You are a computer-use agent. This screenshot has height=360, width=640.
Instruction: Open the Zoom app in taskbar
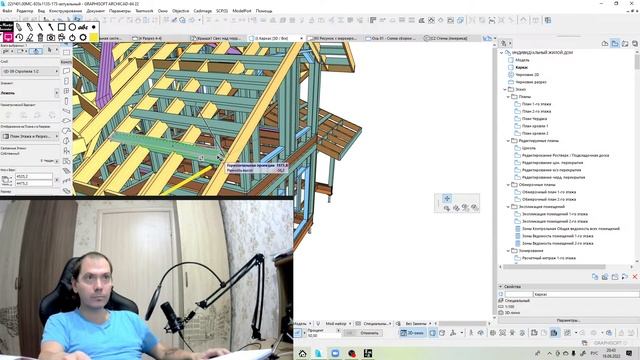click(x=335, y=353)
